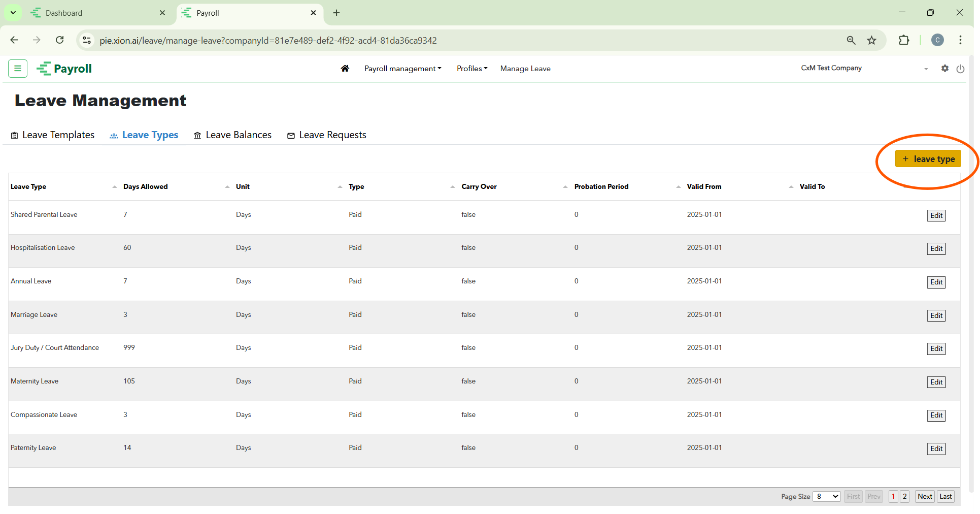The width and height of the screenshot is (980, 514).
Task: Click the add leave type button
Action: (928, 159)
